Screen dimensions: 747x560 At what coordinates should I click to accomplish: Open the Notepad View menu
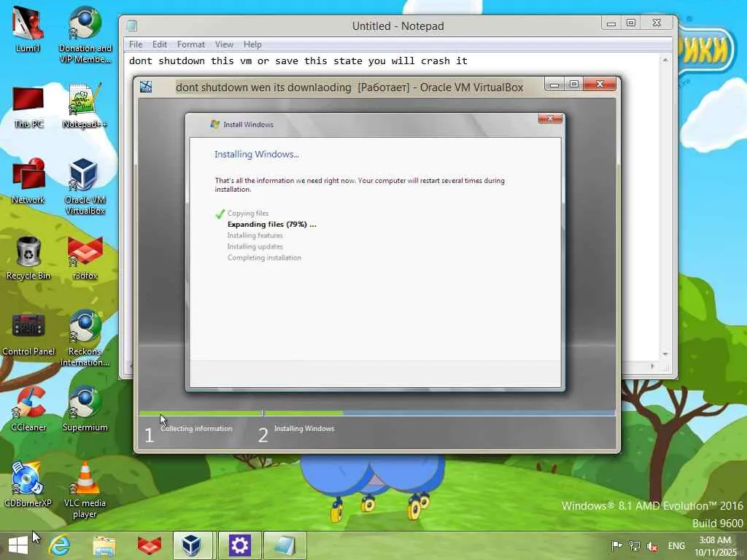(x=224, y=44)
